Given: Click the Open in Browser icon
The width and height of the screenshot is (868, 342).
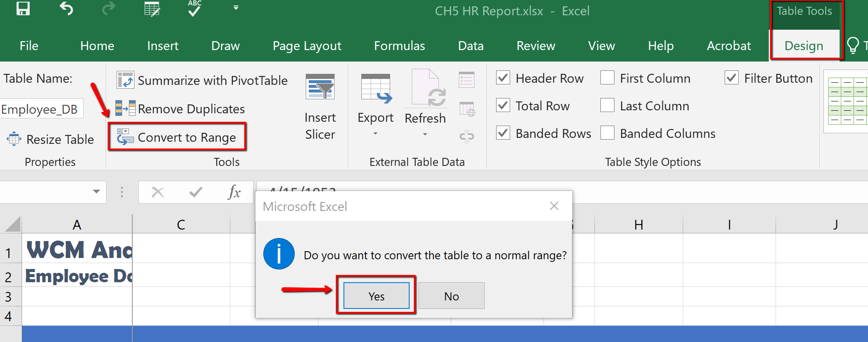Looking at the screenshot, I should 467,109.
